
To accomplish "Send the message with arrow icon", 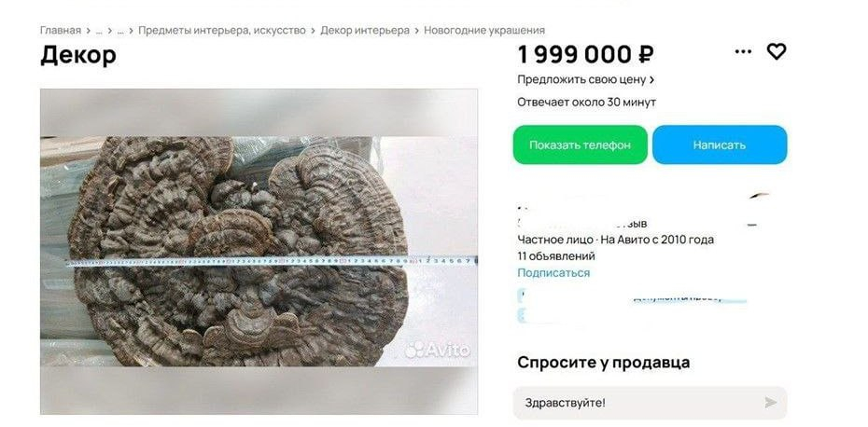I will (770, 403).
